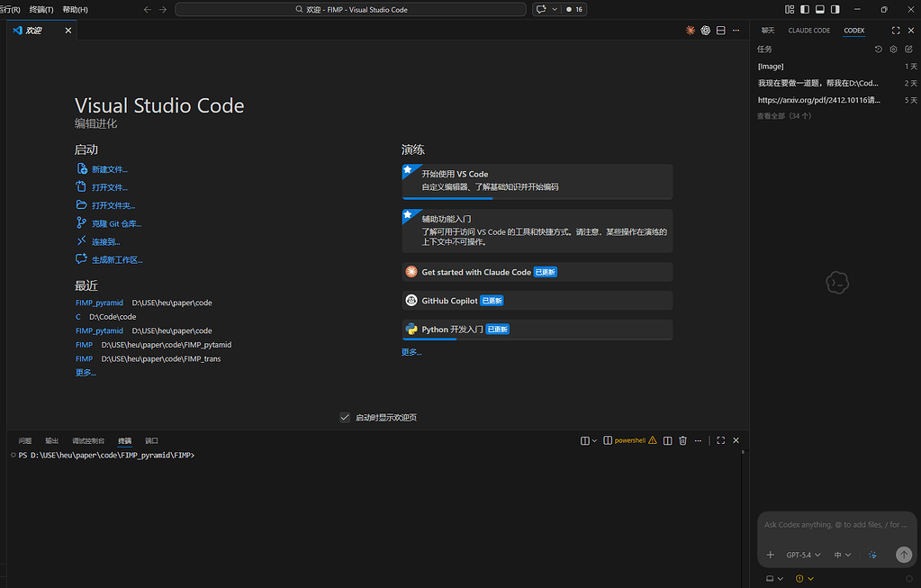Add attachment with the plus icon in Codex input
Screen dimensions: 921x588
point(770,555)
